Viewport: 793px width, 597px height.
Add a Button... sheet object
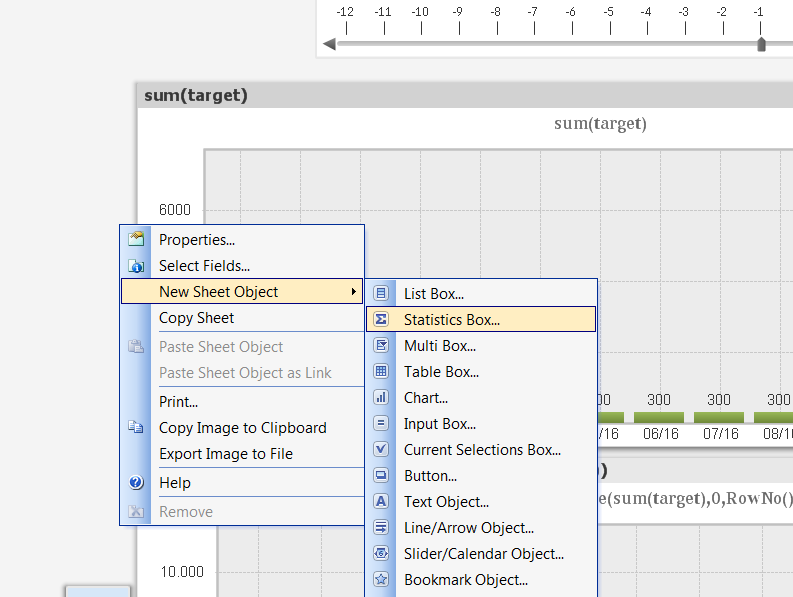[430, 476]
